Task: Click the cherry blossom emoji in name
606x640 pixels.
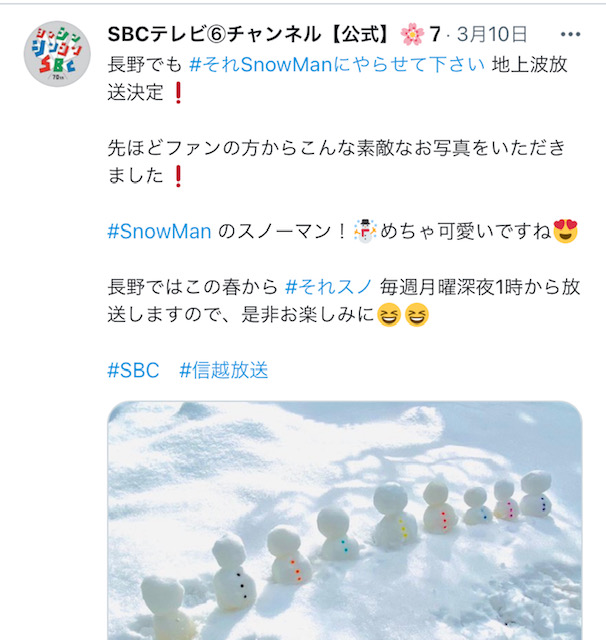Action: pyautogui.click(x=412, y=34)
